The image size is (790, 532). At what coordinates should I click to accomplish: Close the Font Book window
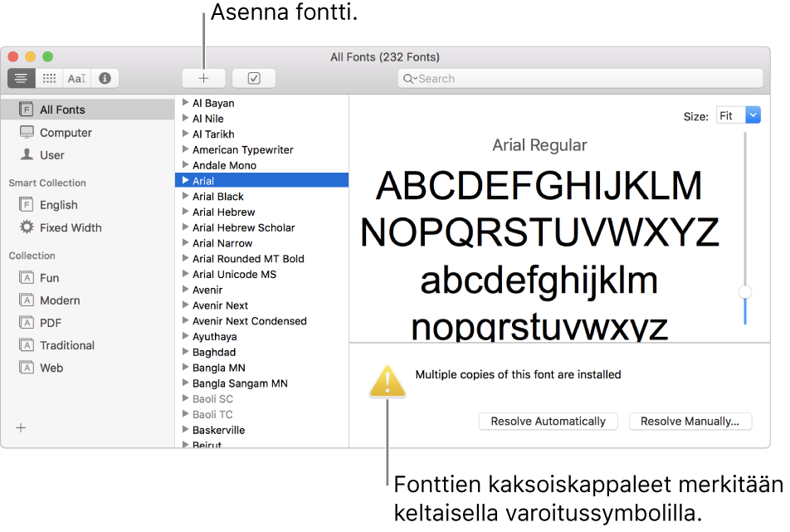coord(13,57)
